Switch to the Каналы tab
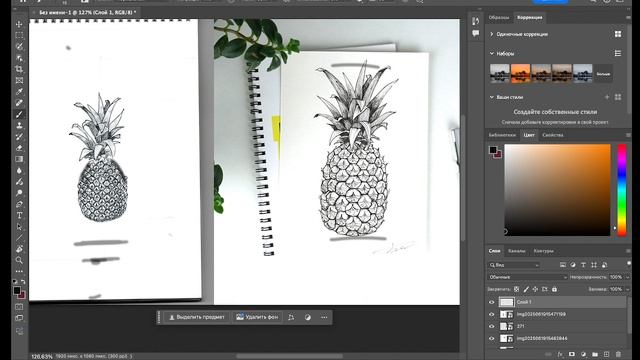Screen dimensions: 640x360 (x=516, y=251)
